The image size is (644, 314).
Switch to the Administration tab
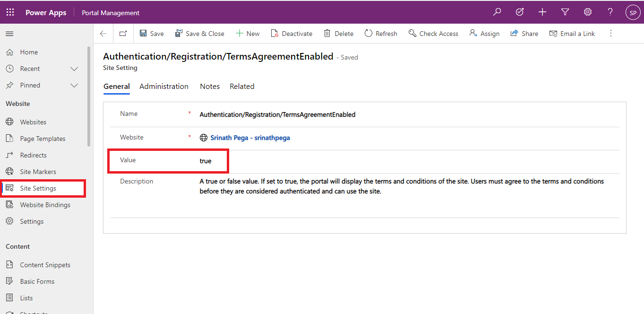click(x=163, y=87)
